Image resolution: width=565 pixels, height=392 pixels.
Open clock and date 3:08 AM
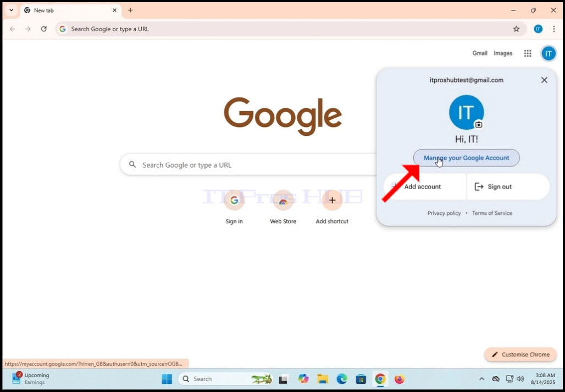click(x=542, y=379)
